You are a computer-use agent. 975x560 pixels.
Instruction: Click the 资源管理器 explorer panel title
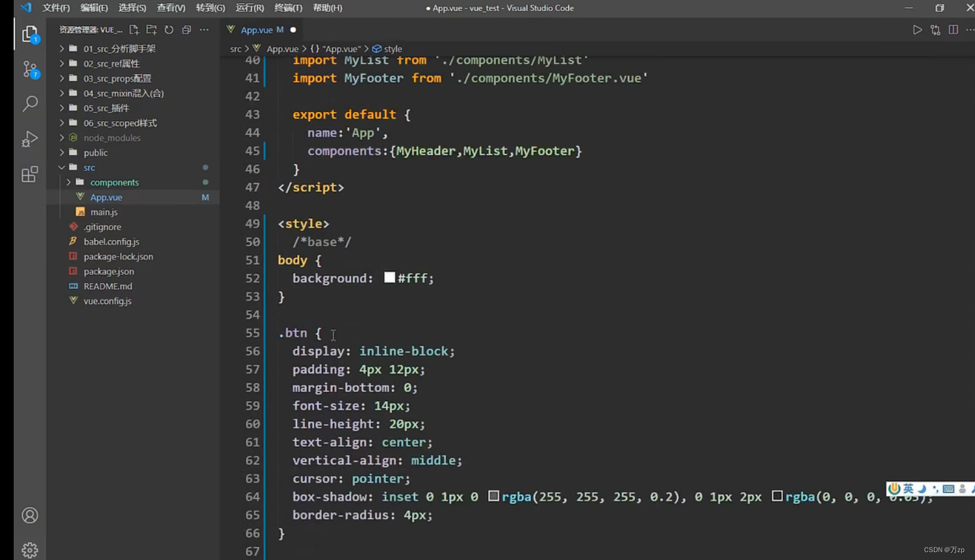pyautogui.click(x=91, y=30)
